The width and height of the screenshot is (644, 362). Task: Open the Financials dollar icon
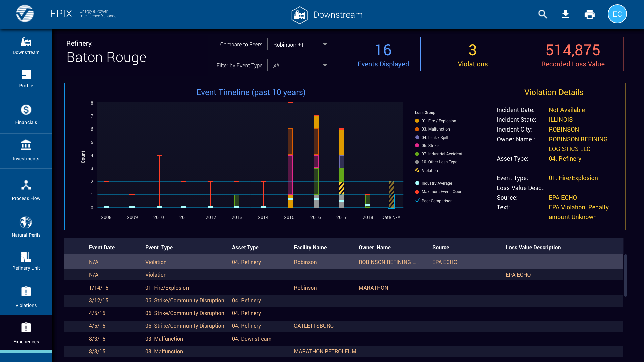[26, 110]
